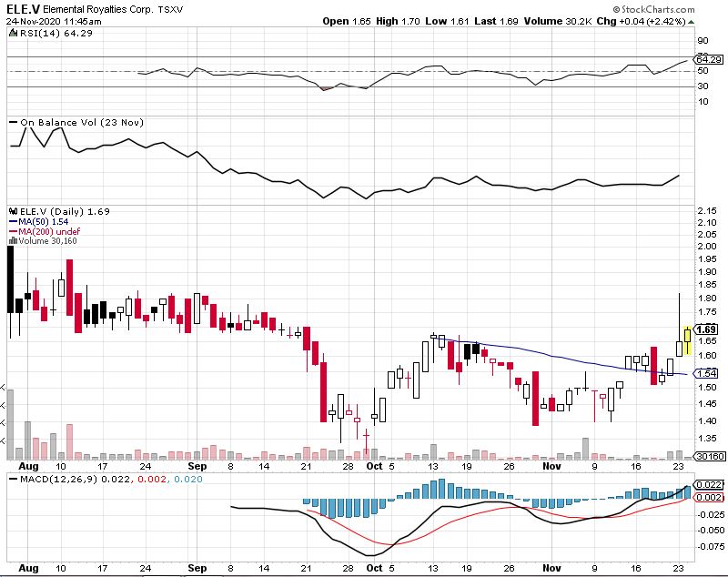This screenshot has height=577, width=728.
Task: Click the High 1.70 value in the header
Action: click(x=398, y=21)
